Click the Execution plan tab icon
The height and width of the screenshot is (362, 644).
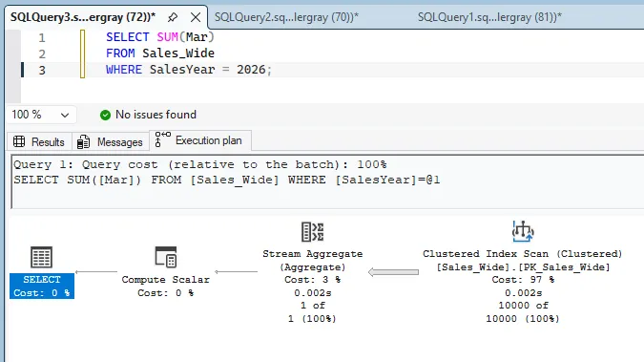pyautogui.click(x=162, y=139)
